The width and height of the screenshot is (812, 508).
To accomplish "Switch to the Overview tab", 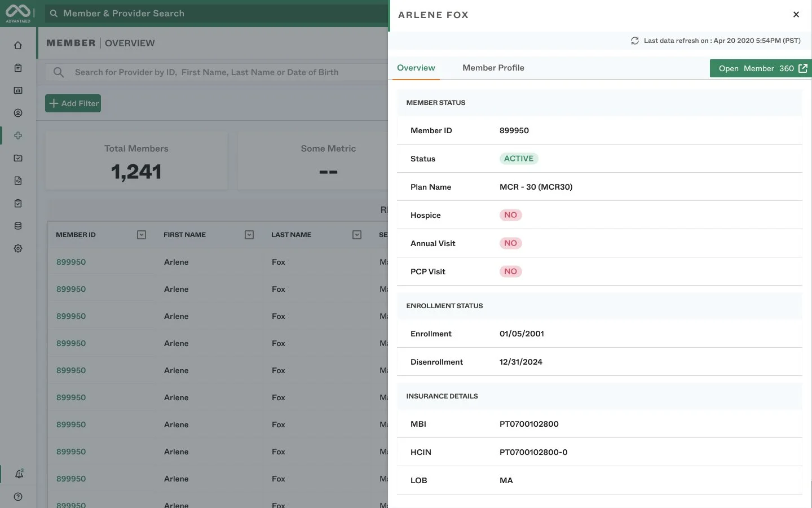I will click(x=416, y=68).
